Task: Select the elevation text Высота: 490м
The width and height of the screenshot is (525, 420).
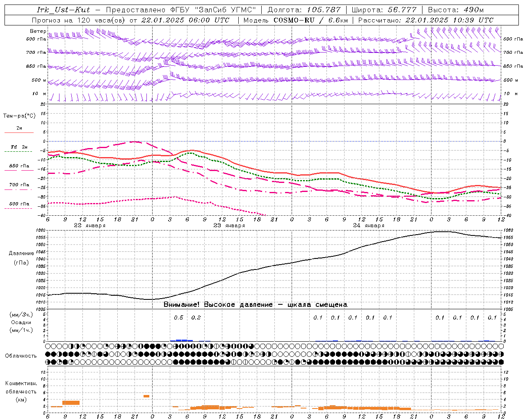Action: [x=456, y=10]
